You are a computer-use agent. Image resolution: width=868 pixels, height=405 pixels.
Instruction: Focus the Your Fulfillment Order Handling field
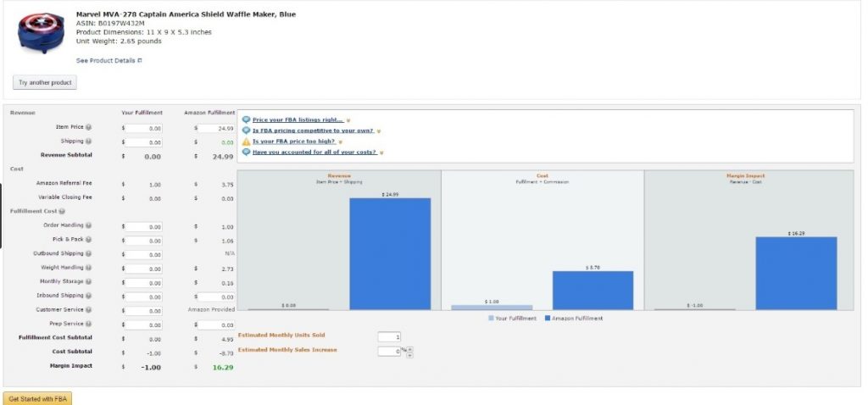[143, 227]
